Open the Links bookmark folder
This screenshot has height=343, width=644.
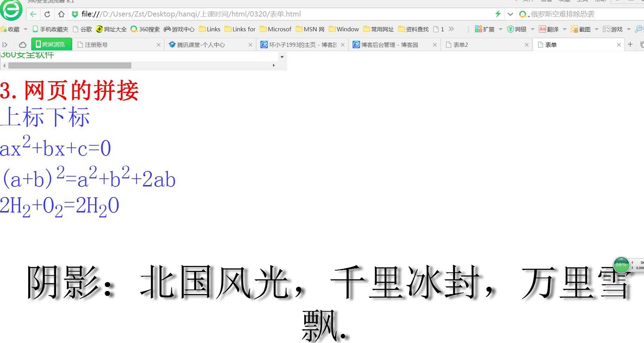pyautogui.click(x=210, y=29)
